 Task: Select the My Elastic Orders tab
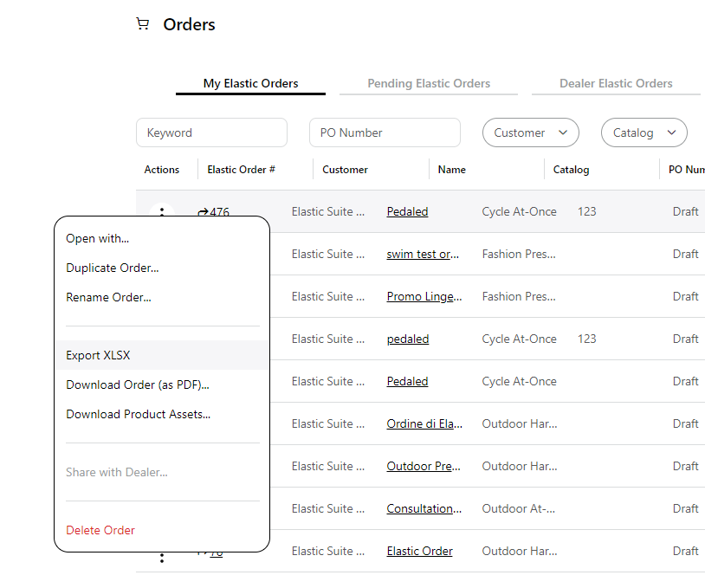(250, 84)
